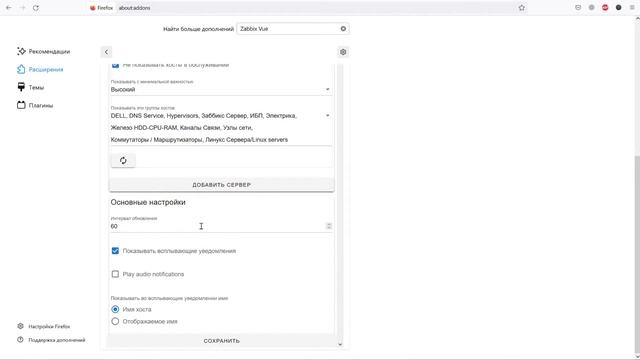Click the Основные настройки heading
Image resolution: width=640 pixels, height=360 pixels.
tap(148, 202)
